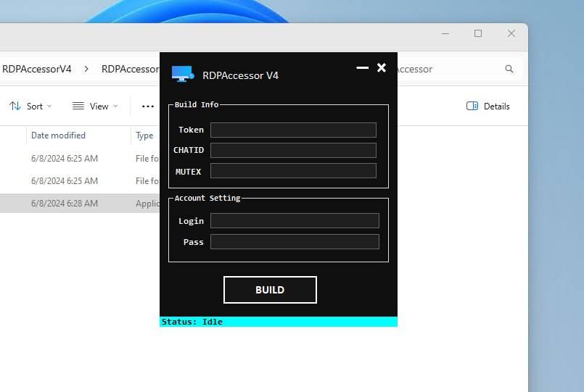The image size is (584, 392).
Task: Click the Status: Idle status bar
Action: [279, 322]
